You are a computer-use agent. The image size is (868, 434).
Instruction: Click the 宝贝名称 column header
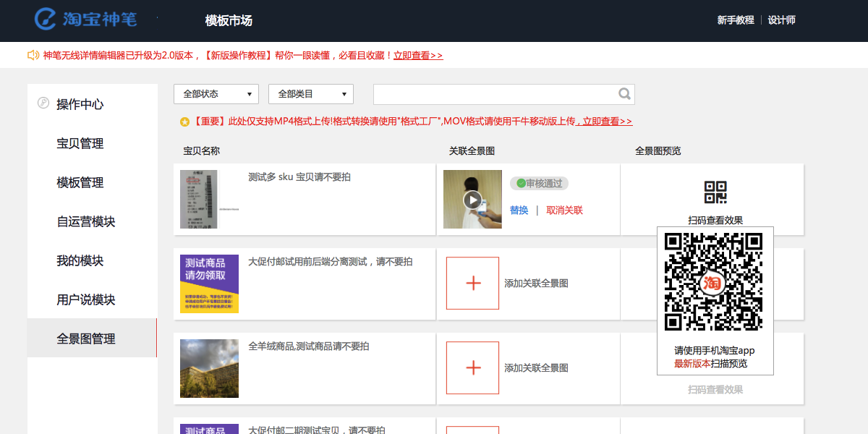click(201, 150)
